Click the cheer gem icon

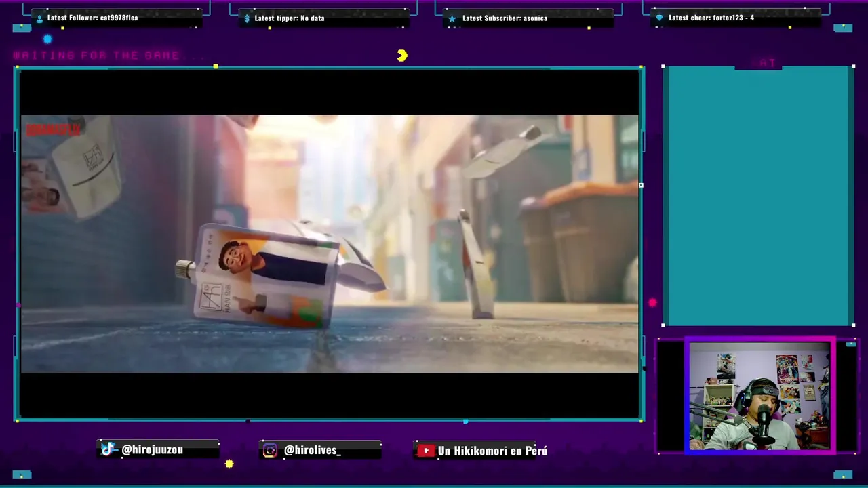point(659,18)
